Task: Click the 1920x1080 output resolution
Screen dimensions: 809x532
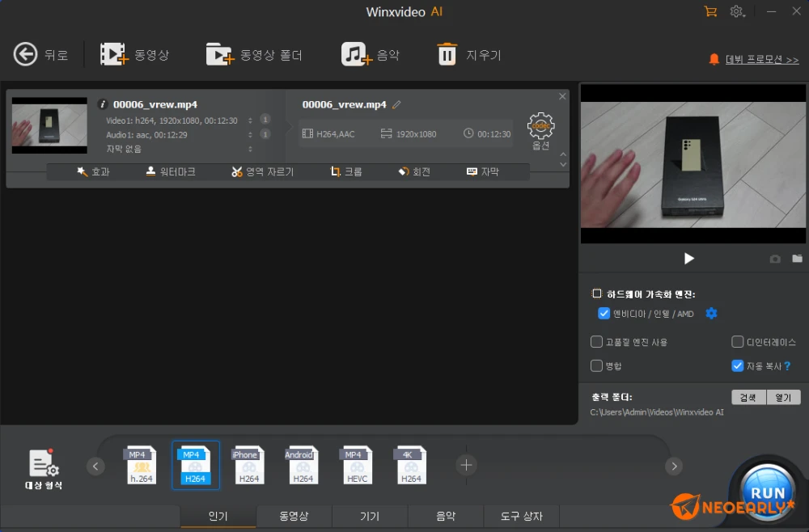Action: tap(409, 134)
